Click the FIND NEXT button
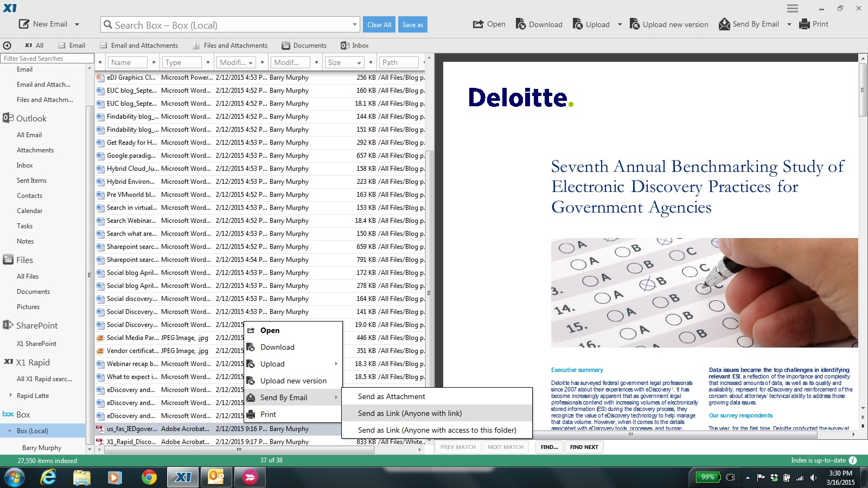 pyautogui.click(x=584, y=447)
